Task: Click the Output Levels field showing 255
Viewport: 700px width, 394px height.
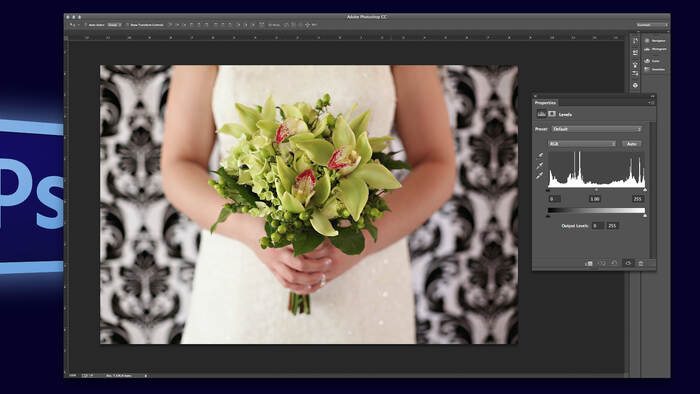Action: coord(612,226)
